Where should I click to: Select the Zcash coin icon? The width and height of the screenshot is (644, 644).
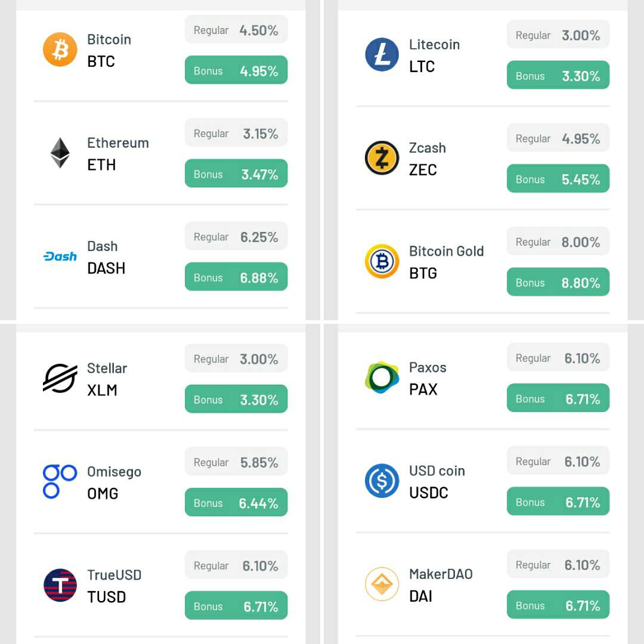(382, 158)
